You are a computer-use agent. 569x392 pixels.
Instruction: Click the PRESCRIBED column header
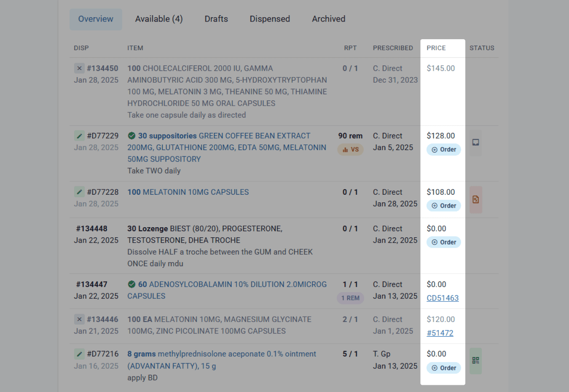pyautogui.click(x=393, y=48)
